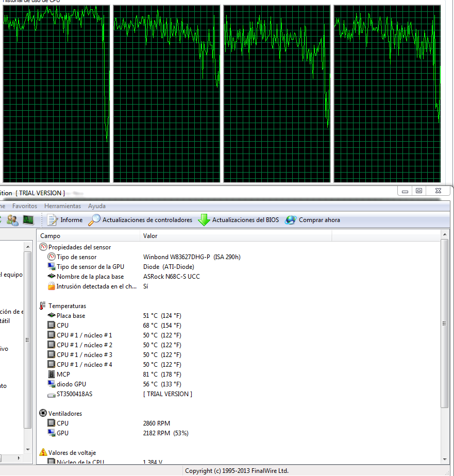This screenshot has height=476, width=454.
Task: Select the 2860 RPM CPU fan value
Action: pos(156,423)
